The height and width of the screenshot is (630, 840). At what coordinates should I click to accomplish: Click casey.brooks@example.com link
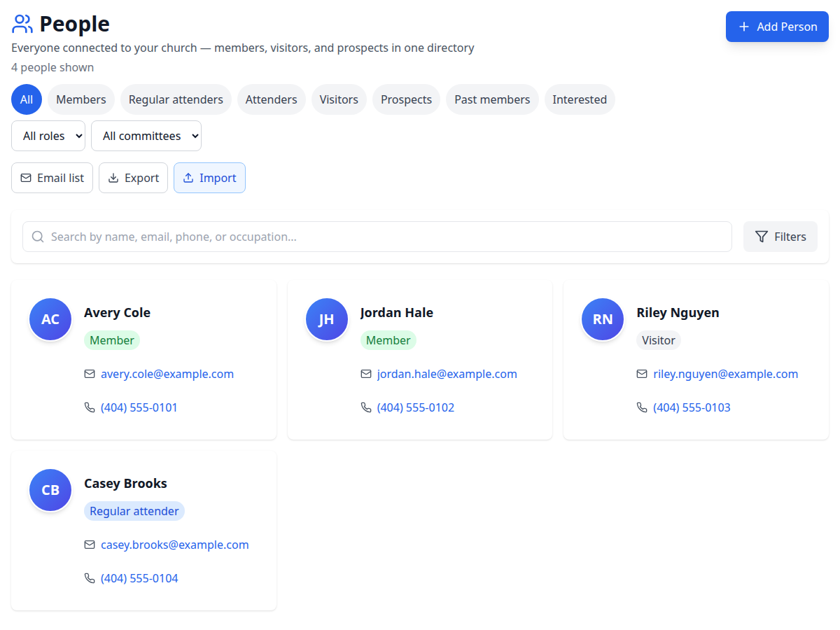[x=175, y=545]
